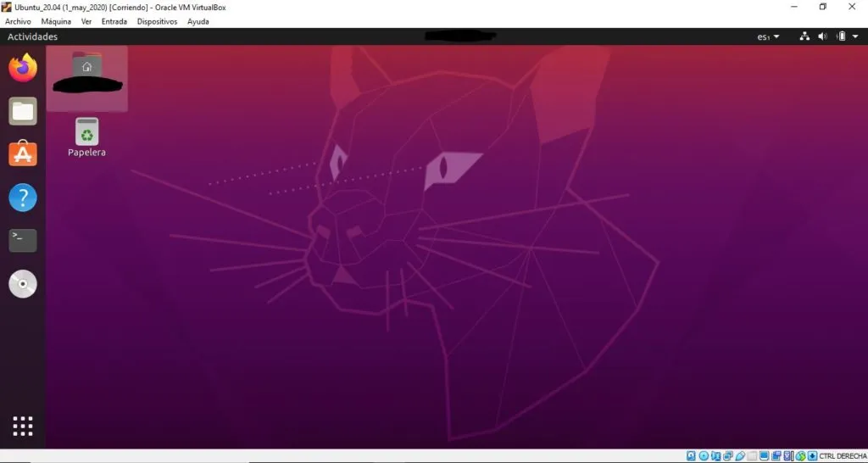Launch the Terminal from the dock
Image resolution: width=868 pixels, height=463 pixels.
click(23, 240)
